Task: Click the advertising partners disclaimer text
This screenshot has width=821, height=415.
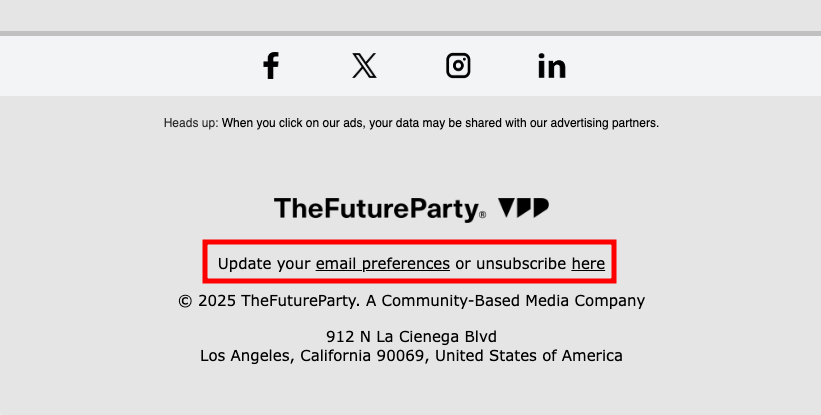Action: [440, 124]
